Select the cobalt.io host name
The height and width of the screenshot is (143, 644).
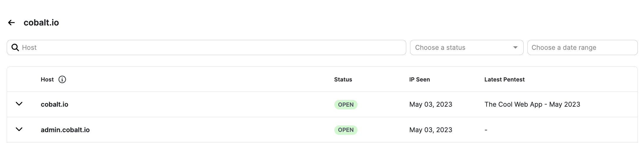click(x=55, y=104)
